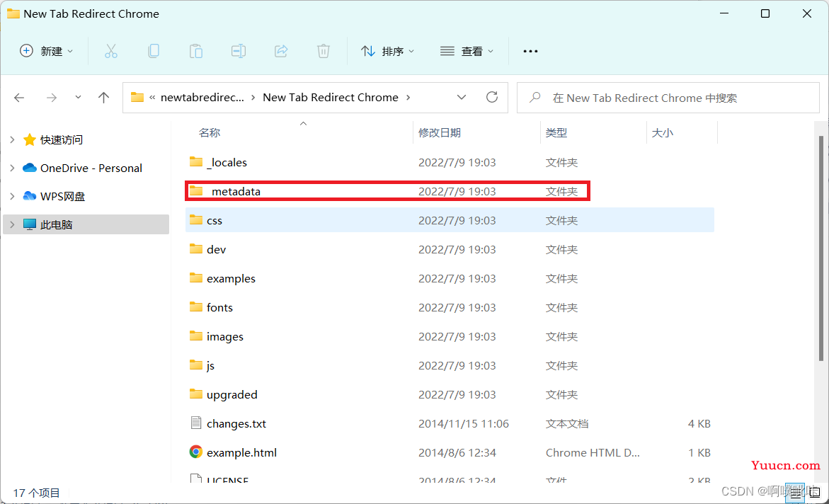The image size is (829, 504).
Task: Click the Chrome icon of example.html
Action: 196,452
